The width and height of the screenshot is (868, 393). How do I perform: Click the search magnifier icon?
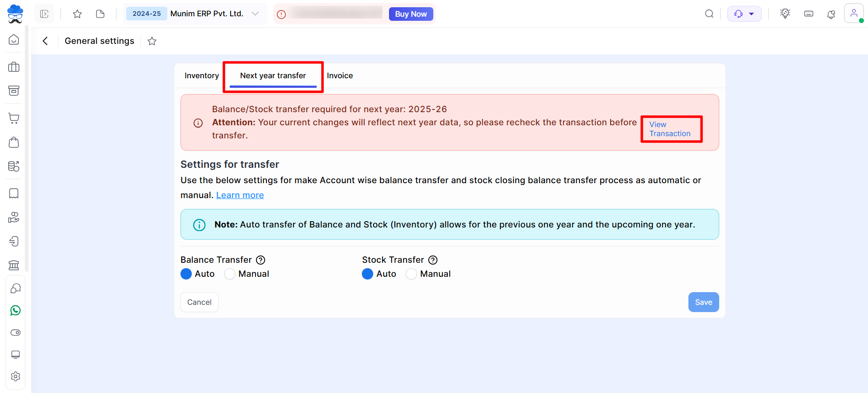coord(709,14)
